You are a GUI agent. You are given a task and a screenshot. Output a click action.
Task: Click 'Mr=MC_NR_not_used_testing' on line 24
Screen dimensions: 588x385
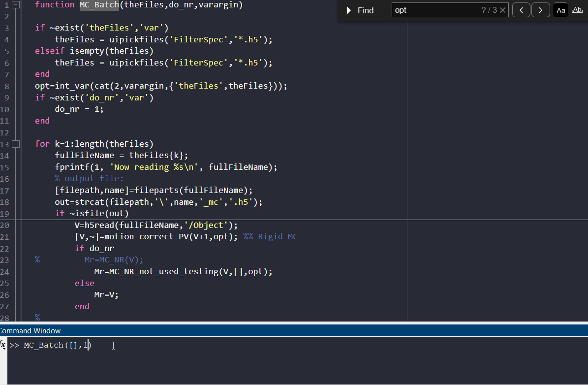(x=156, y=272)
